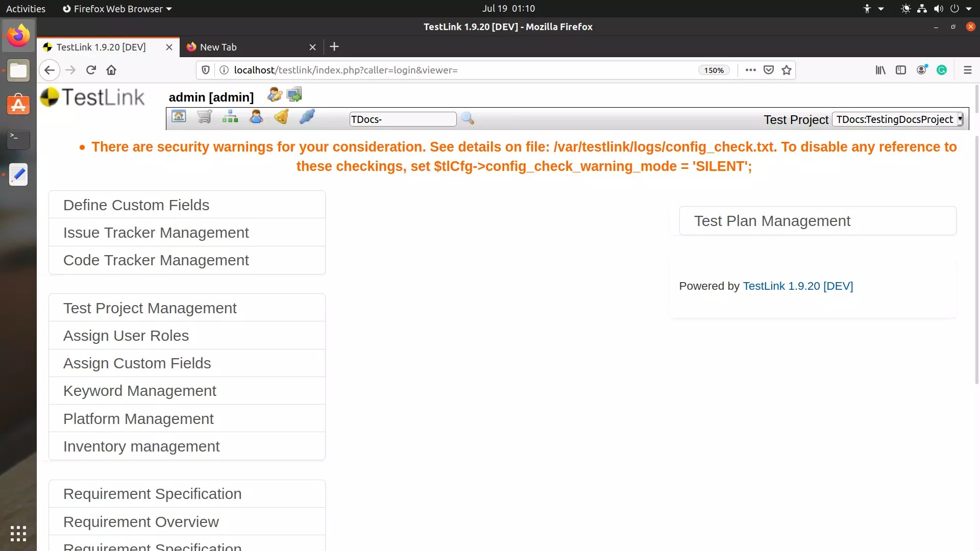Image resolution: width=980 pixels, height=551 pixels.
Task: Select the shopping cart requirements icon
Action: click(x=204, y=116)
